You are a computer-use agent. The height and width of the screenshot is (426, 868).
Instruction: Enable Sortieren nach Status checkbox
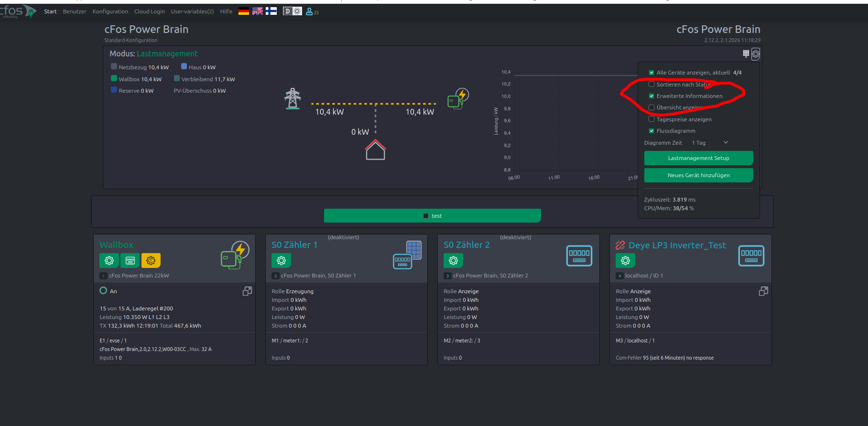click(x=651, y=85)
